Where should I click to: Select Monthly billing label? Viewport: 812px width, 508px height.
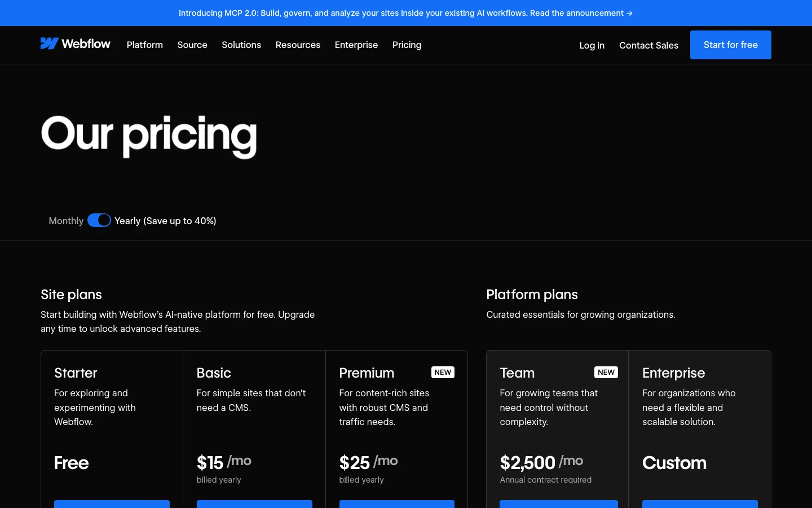pos(66,221)
